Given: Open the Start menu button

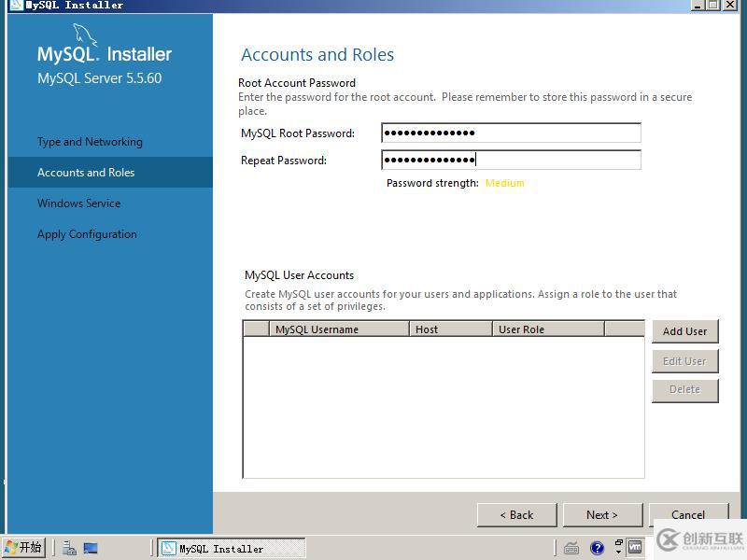Looking at the screenshot, I should point(23,548).
